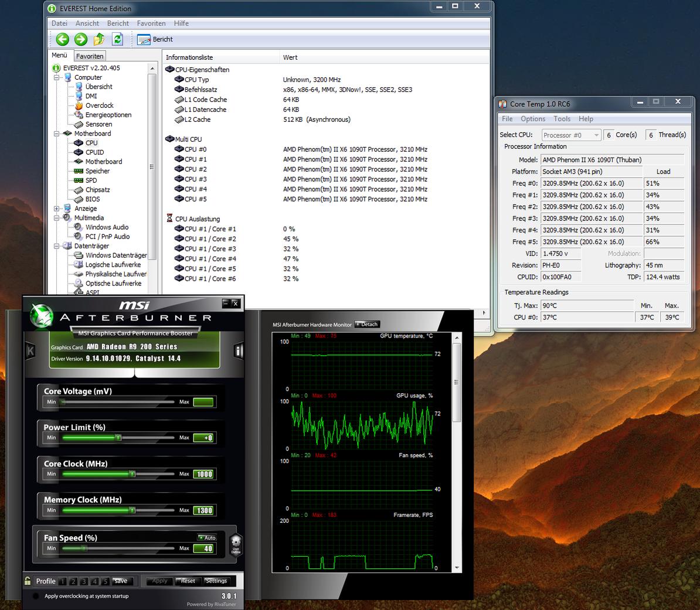
Task: Click the Informationsliste column header
Action: [x=220, y=57]
